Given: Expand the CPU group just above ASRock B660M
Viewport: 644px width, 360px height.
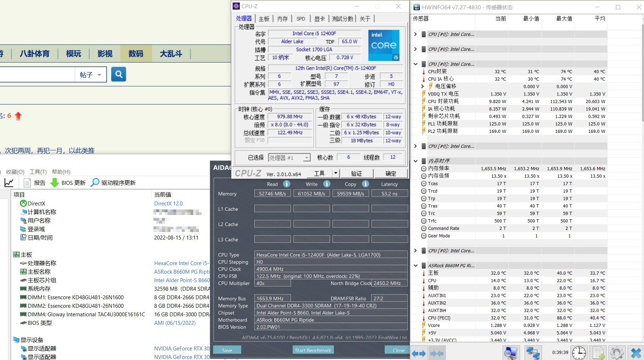Looking at the screenshot, I should (416, 251).
